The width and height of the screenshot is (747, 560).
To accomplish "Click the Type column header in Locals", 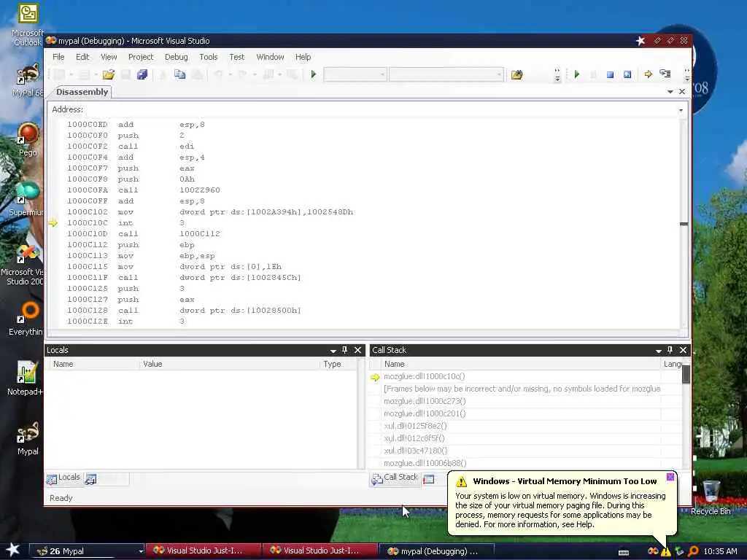I will click(x=338, y=364).
